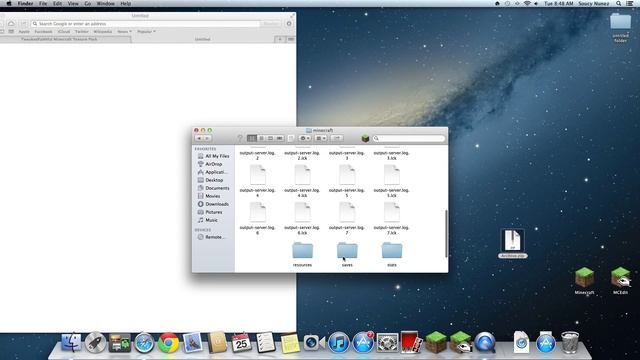The width and height of the screenshot is (640, 360).
Task: Open Photo Booth from the dock
Action: coord(411,342)
